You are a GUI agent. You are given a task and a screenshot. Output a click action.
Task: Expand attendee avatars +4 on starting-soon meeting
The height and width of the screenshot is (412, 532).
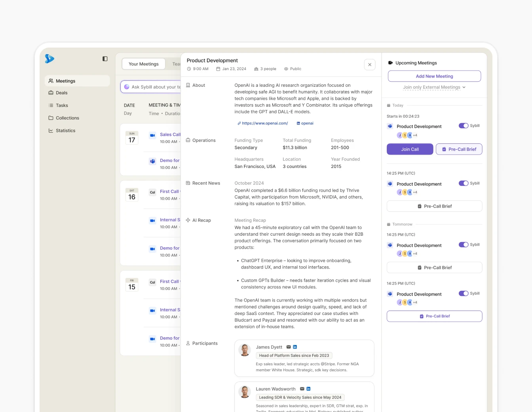(415, 135)
